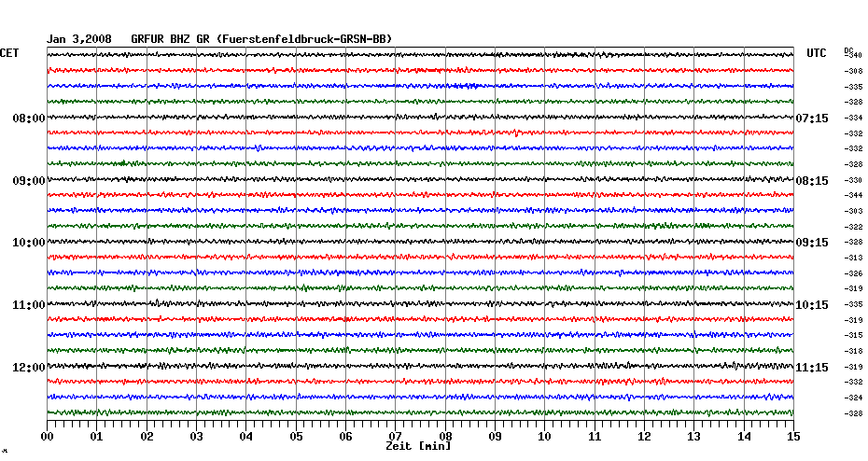Click minute tick label 00

click(x=47, y=436)
